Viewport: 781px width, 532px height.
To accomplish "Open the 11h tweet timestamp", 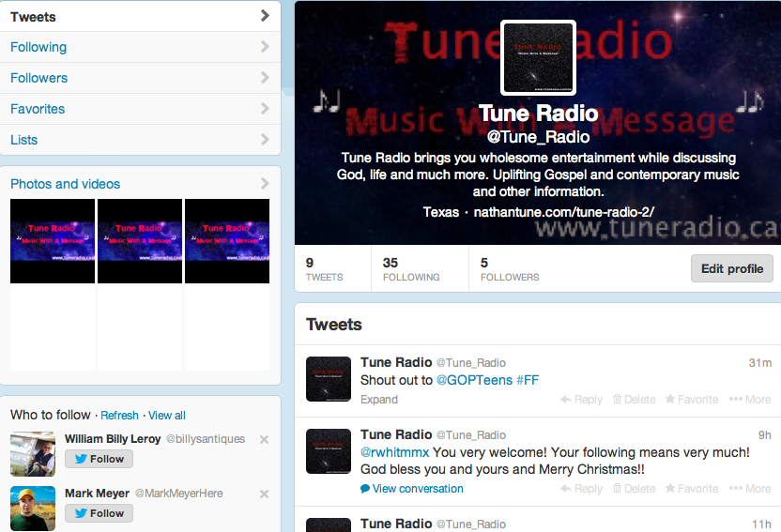I will click(x=761, y=524).
